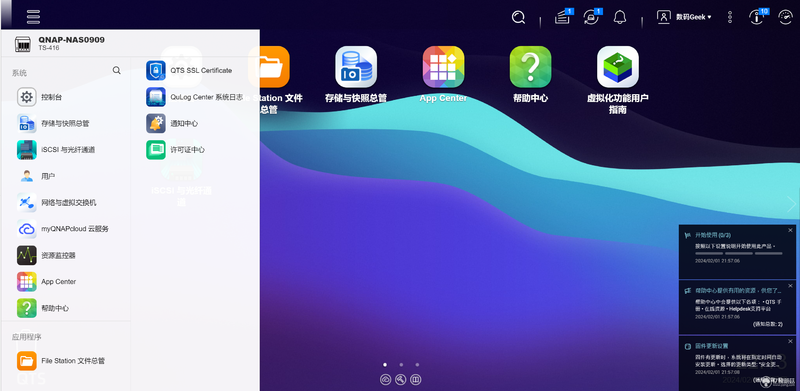Click 许可证中心 icon in menu

click(156, 150)
